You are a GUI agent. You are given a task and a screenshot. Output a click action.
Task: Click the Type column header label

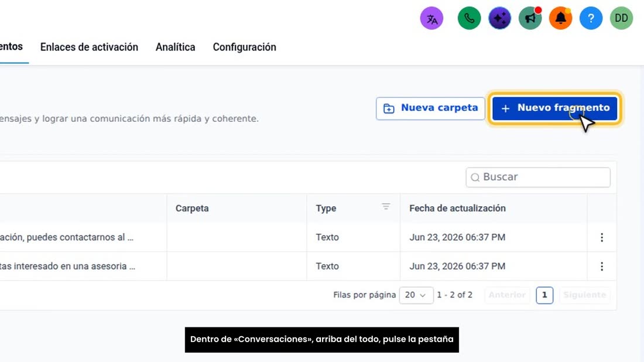326,209
